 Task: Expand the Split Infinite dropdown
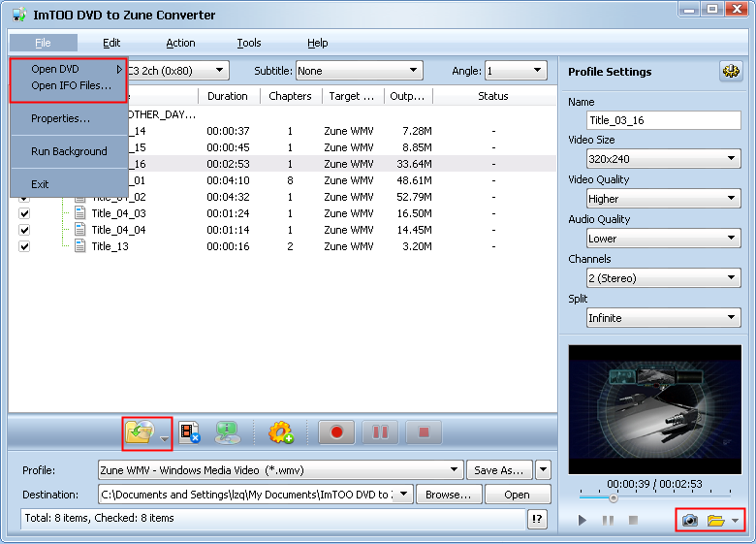tap(663, 318)
